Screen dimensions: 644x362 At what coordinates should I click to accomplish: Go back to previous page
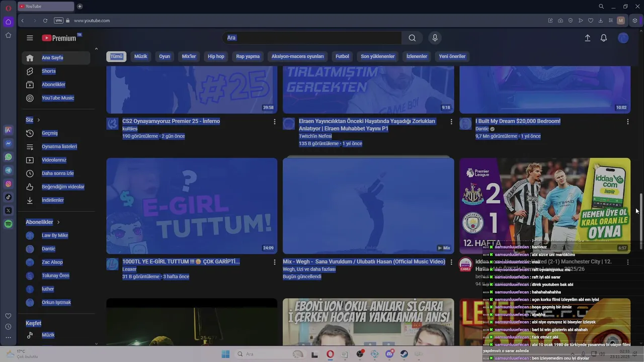(x=23, y=21)
